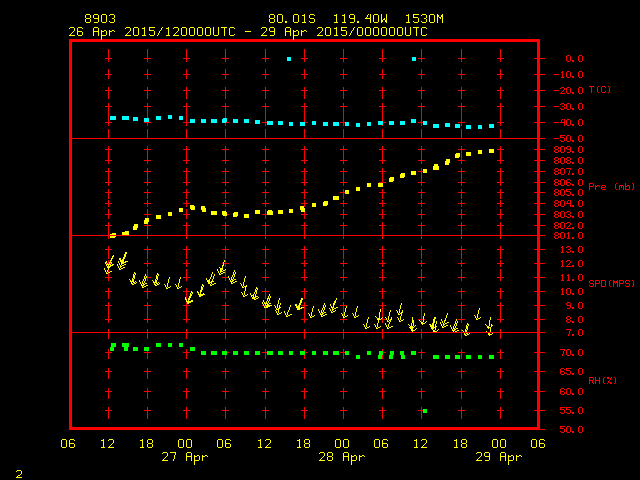Click the 808.0 pressure scale value
Image resolution: width=640 pixels, height=480 pixels.
point(569,161)
